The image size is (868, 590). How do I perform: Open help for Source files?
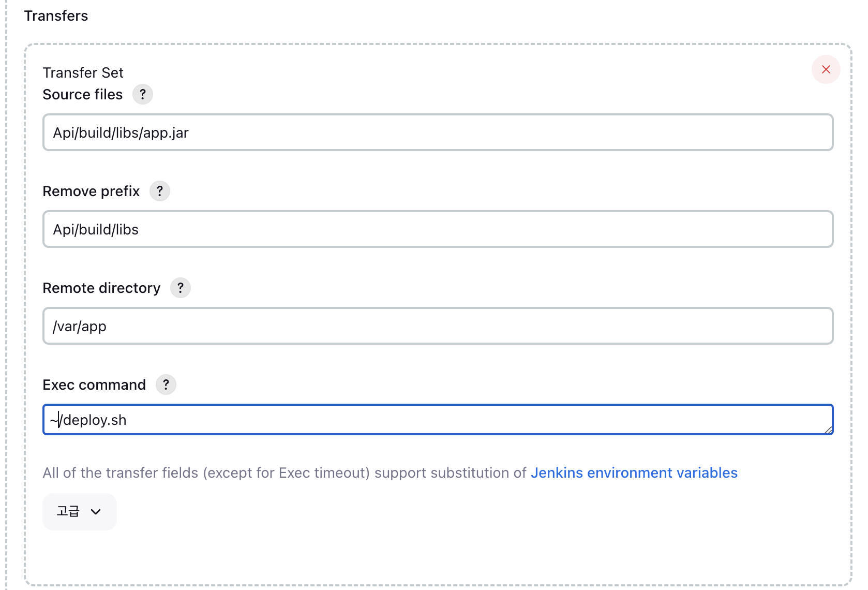coord(143,94)
